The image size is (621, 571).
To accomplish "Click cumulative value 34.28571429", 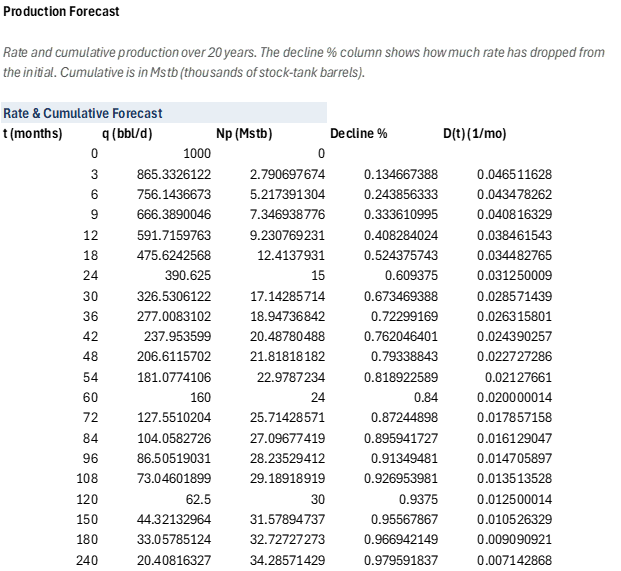I will (287, 560).
